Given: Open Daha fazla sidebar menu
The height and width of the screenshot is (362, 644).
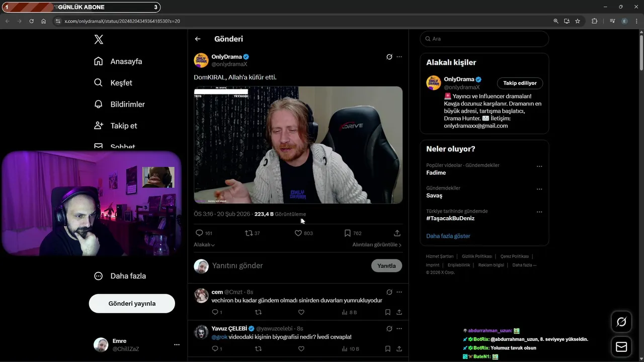Looking at the screenshot, I should pos(120,276).
